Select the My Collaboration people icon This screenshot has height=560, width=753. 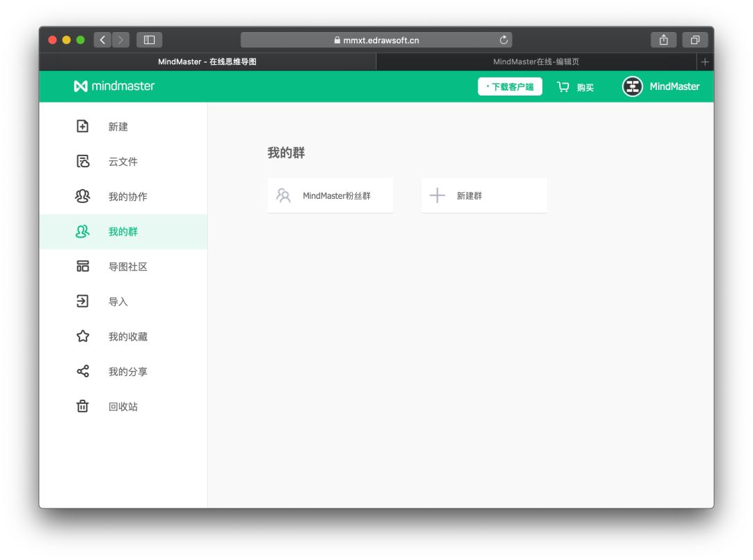click(82, 196)
